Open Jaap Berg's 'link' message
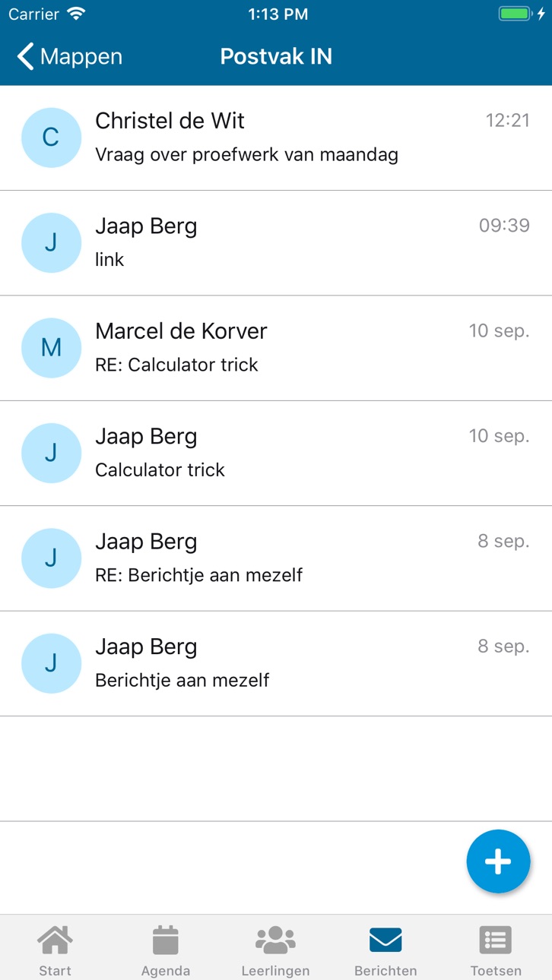 [x=276, y=243]
